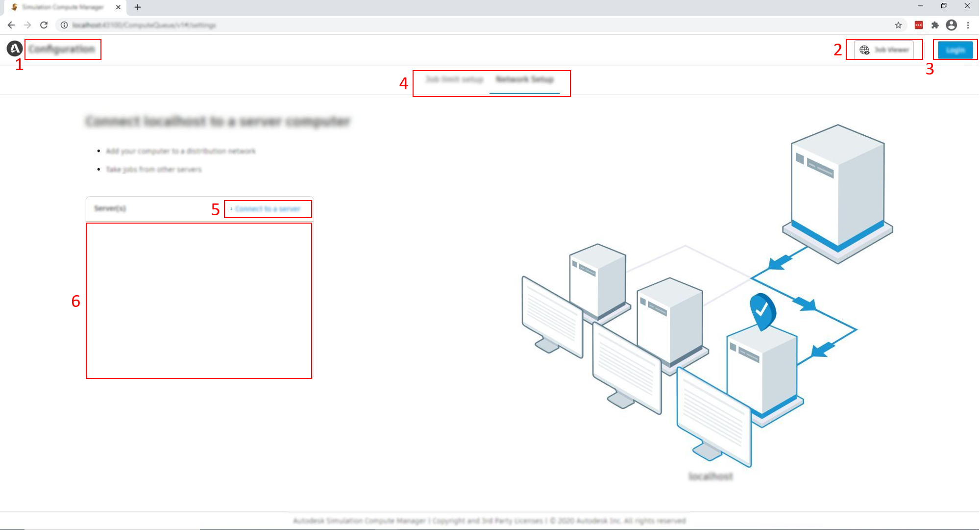This screenshot has height=530, width=980.
Task: Open a new browser tab with plus
Action: click(x=138, y=7)
